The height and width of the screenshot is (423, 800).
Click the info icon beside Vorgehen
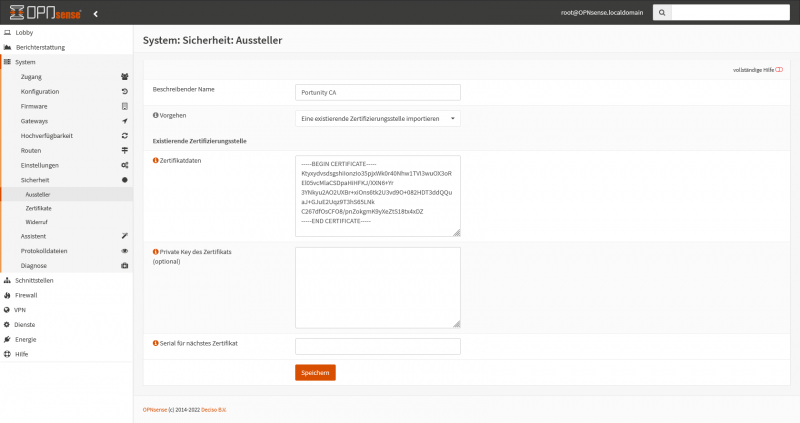click(155, 115)
